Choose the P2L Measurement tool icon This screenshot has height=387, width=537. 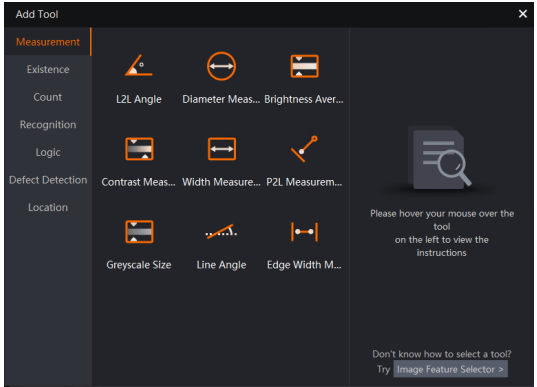(304, 149)
